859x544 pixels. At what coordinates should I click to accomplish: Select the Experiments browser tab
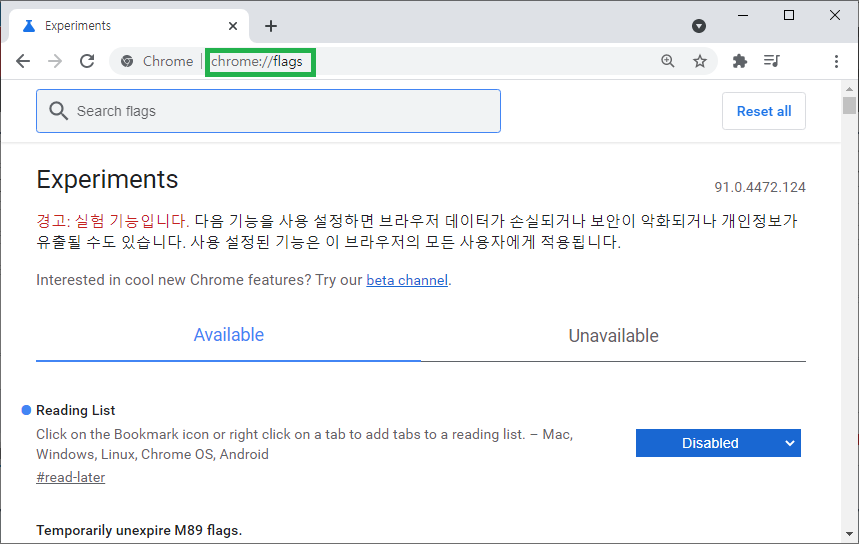[x=130, y=26]
